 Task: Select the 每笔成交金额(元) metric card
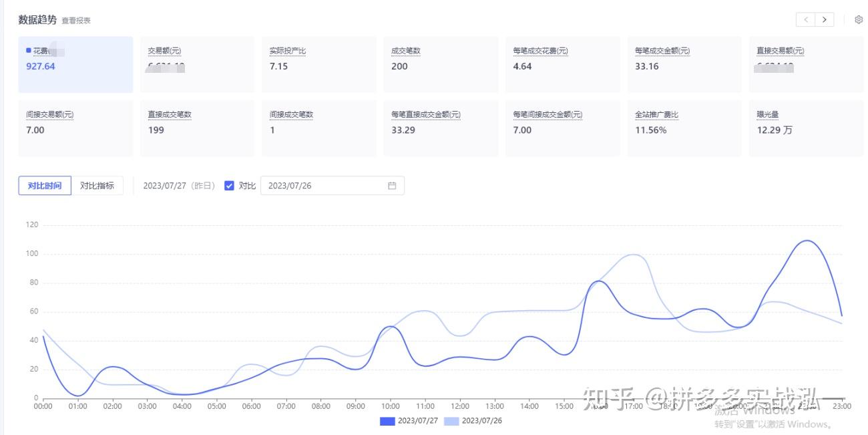[x=684, y=64]
